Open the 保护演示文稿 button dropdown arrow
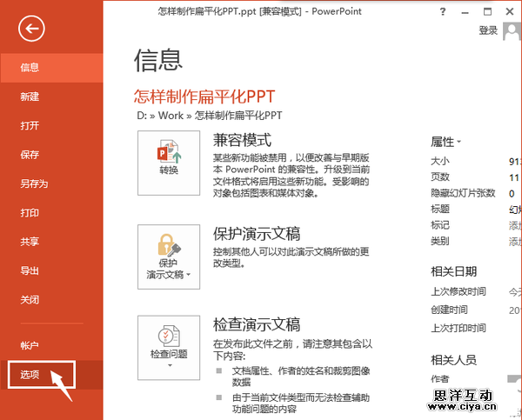The width and height of the screenshot is (522, 420). click(x=188, y=275)
